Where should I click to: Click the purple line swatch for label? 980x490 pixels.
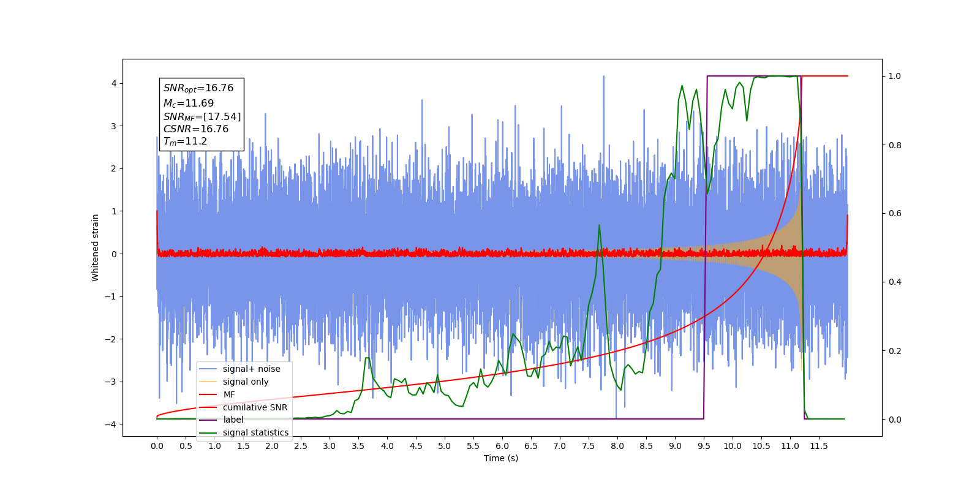tap(209, 420)
